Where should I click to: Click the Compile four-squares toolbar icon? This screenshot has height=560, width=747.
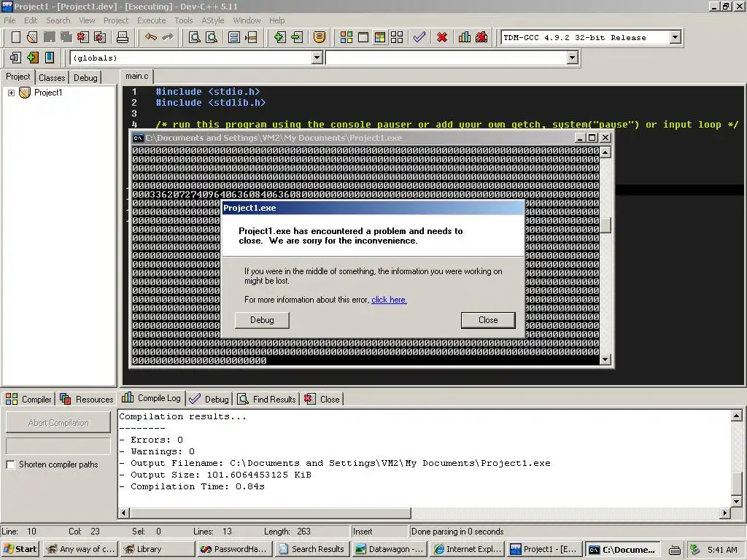point(347,37)
